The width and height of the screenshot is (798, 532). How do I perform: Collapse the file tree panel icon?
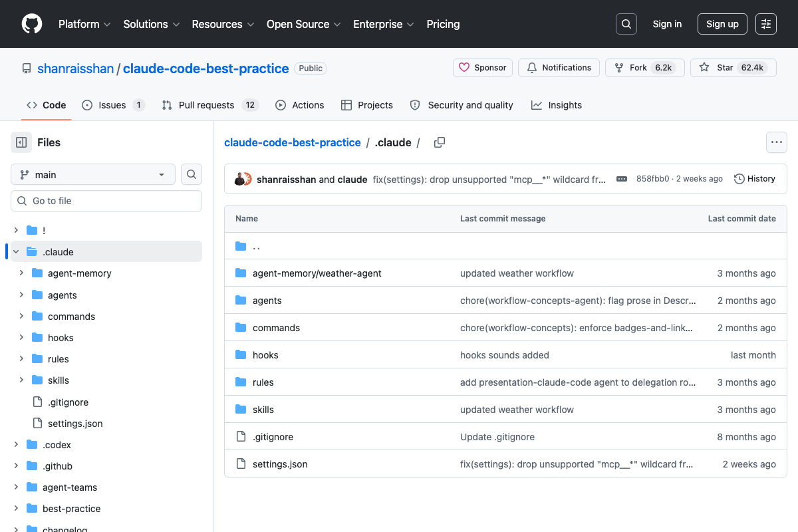[21, 142]
